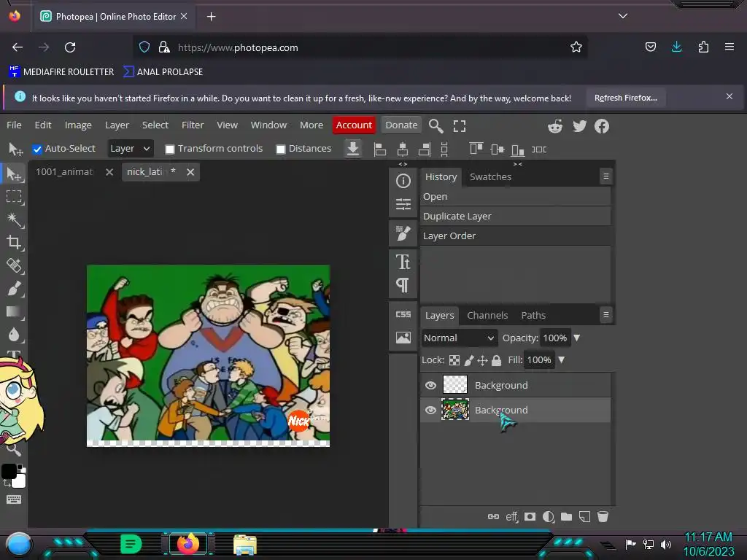Expand the Opacity slider arrow

pyautogui.click(x=577, y=338)
